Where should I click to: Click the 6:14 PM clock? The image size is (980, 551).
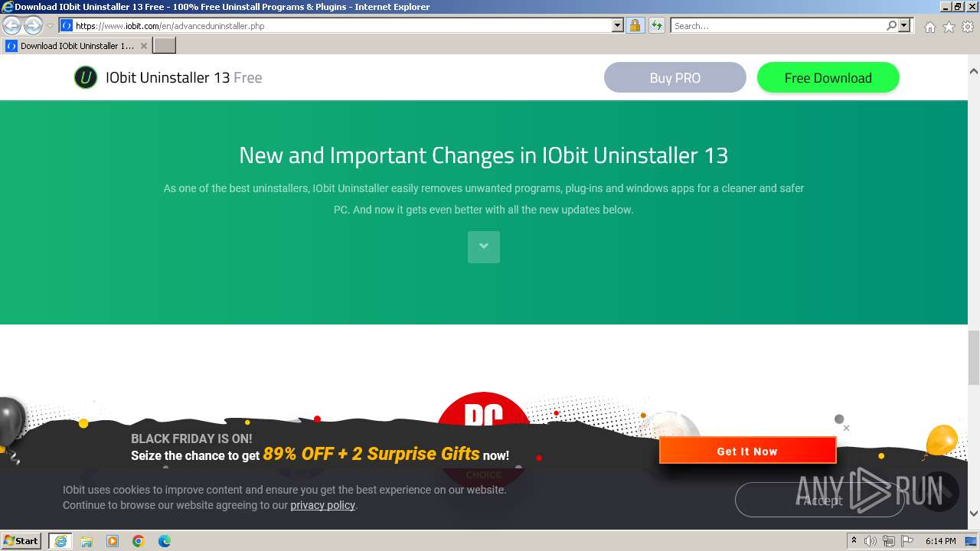[940, 541]
